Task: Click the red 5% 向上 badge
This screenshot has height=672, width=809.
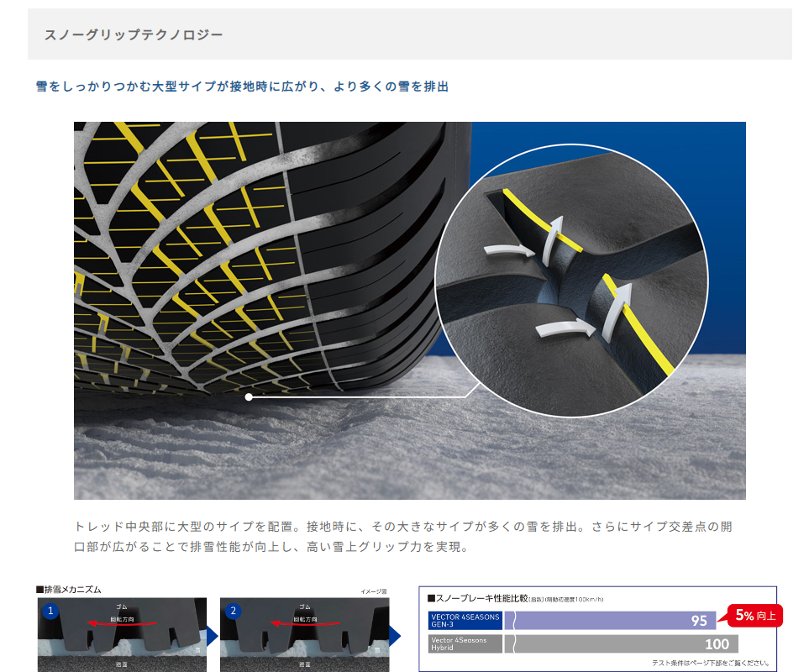Action: pyautogui.click(x=754, y=616)
